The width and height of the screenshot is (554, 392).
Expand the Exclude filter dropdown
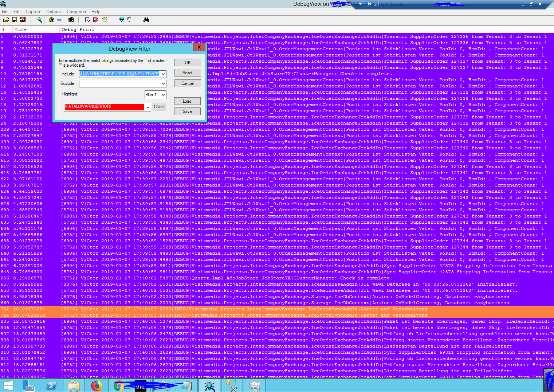[x=163, y=84]
